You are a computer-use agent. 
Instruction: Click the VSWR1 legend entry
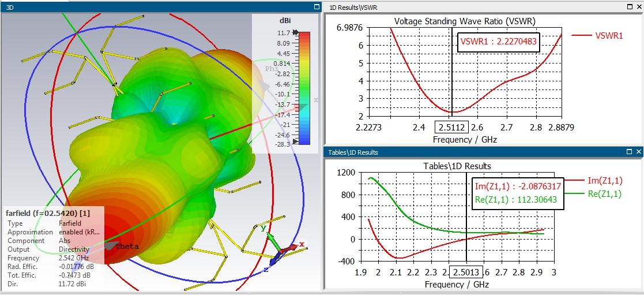597,36
